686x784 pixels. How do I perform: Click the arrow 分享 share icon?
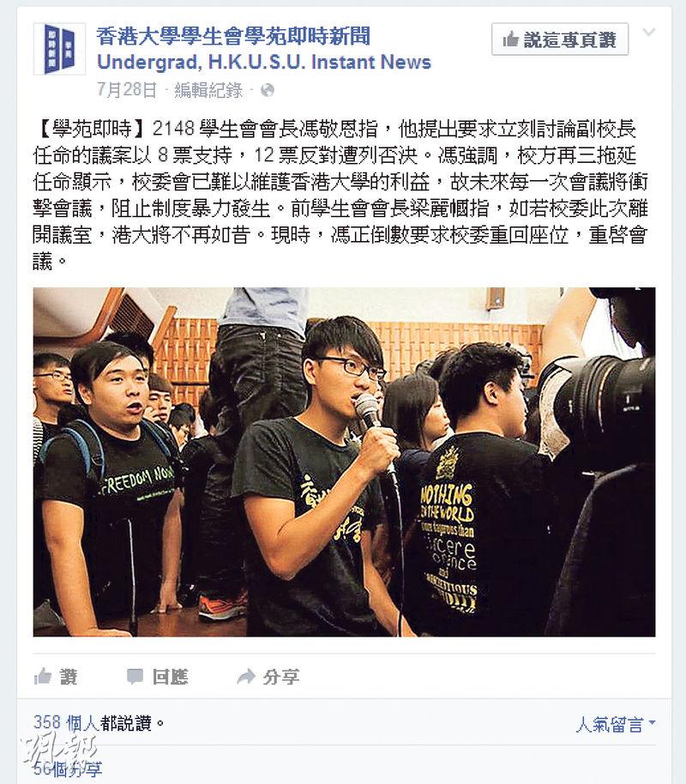pyautogui.click(x=246, y=677)
